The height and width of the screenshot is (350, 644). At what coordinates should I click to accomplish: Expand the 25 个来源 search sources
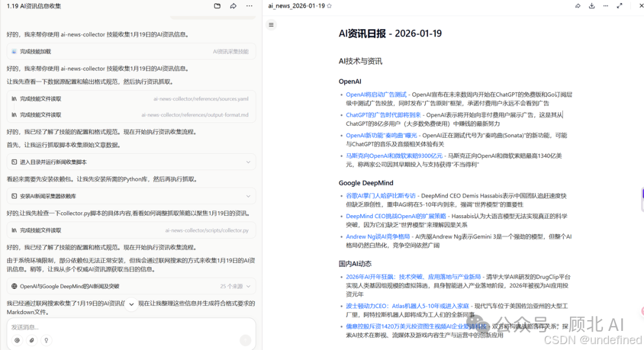pos(236,286)
